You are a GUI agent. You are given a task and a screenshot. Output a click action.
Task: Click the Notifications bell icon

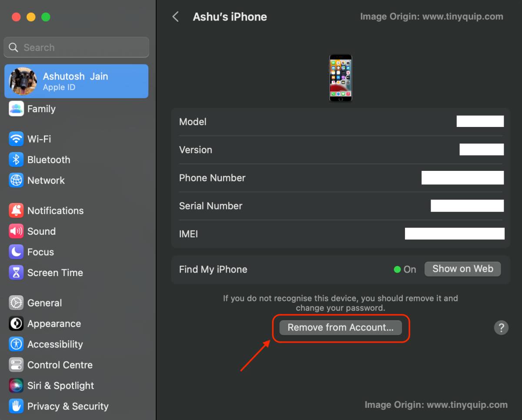16,210
